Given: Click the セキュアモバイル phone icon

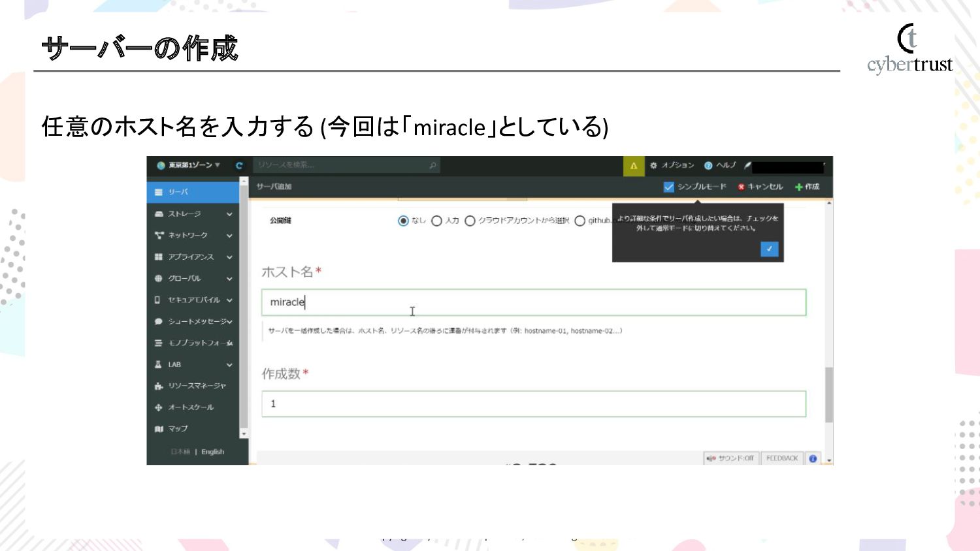Looking at the screenshot, I should tap(157, 300).
